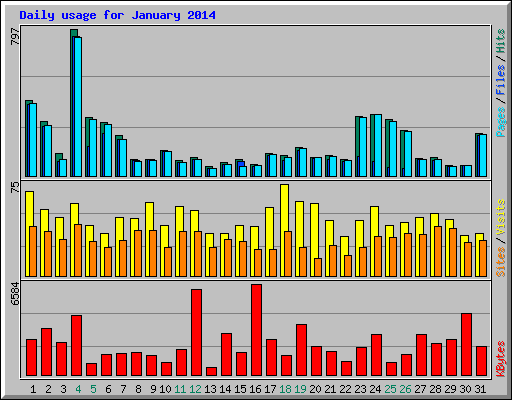
Task: Click day 18 label on the x-axis
Action: point(285,389)
